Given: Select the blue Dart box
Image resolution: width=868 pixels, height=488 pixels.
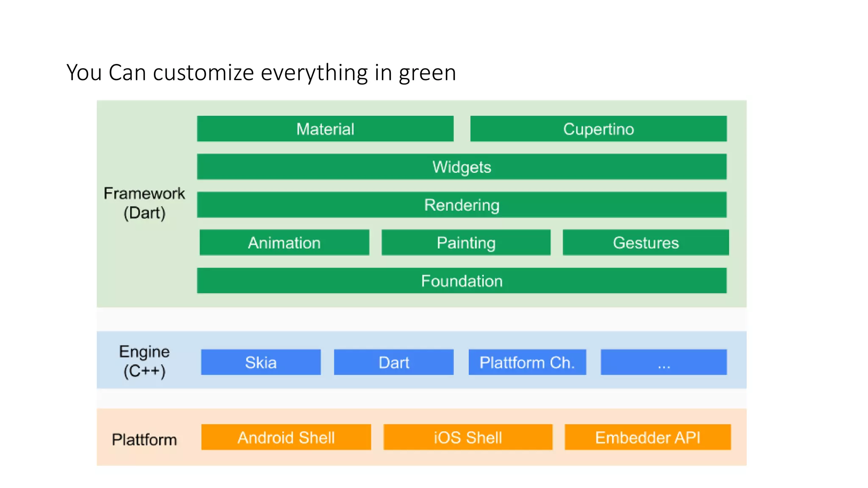Looking at the screenshot, I should [x=394, y=362].
